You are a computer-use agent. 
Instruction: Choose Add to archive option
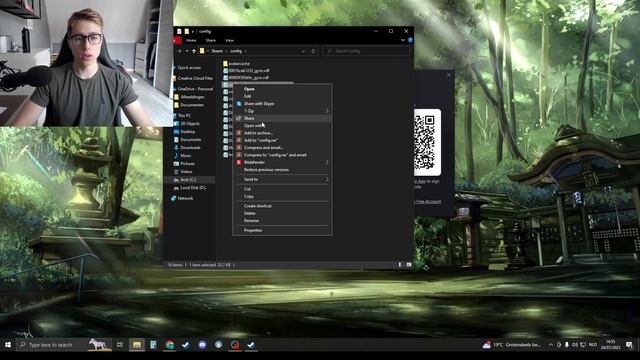282,133
